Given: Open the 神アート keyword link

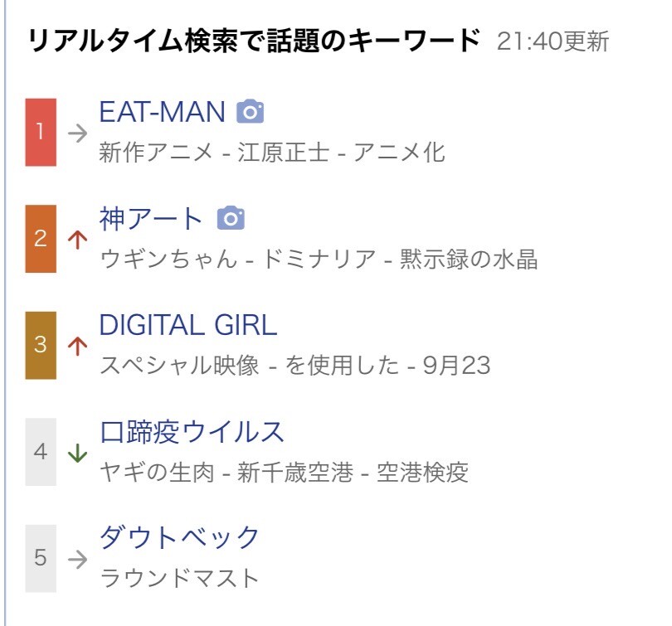Looking at the screenshot, I should click(151, 218).
